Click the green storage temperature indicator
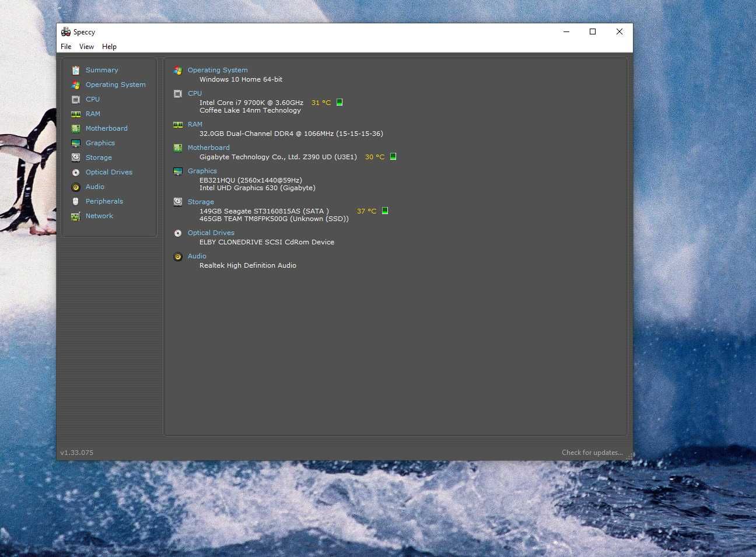The image size is (756, 557). coord(385,211)
